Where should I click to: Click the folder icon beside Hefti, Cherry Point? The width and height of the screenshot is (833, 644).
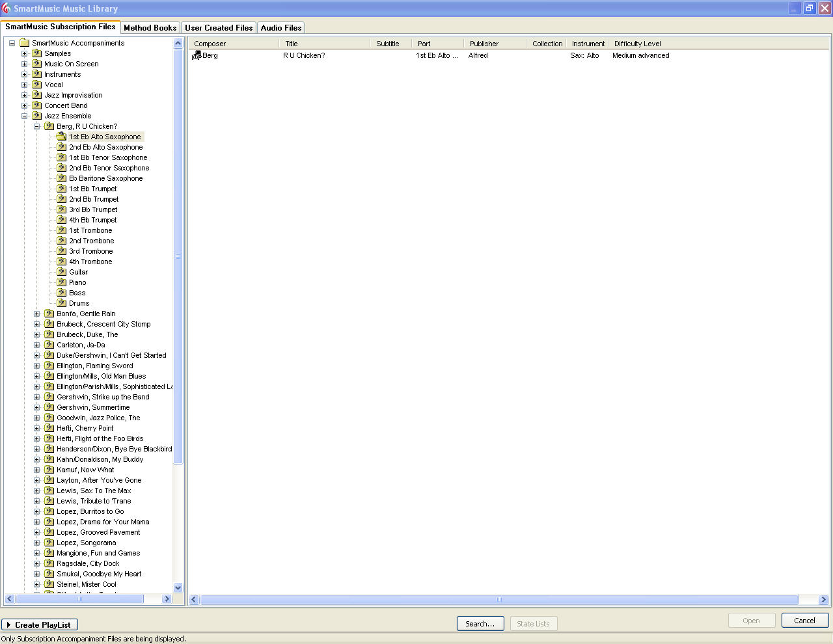click(x=49, y=428)
